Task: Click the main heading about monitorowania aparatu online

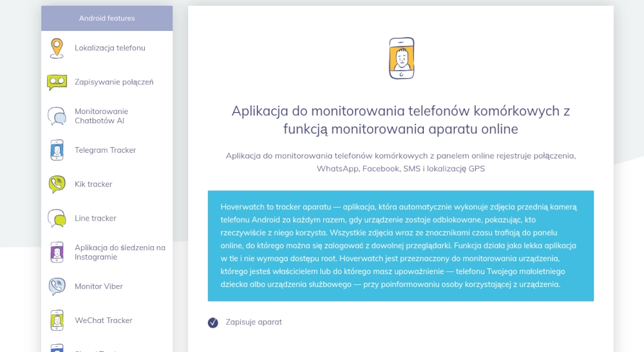Action: [401, 120]
